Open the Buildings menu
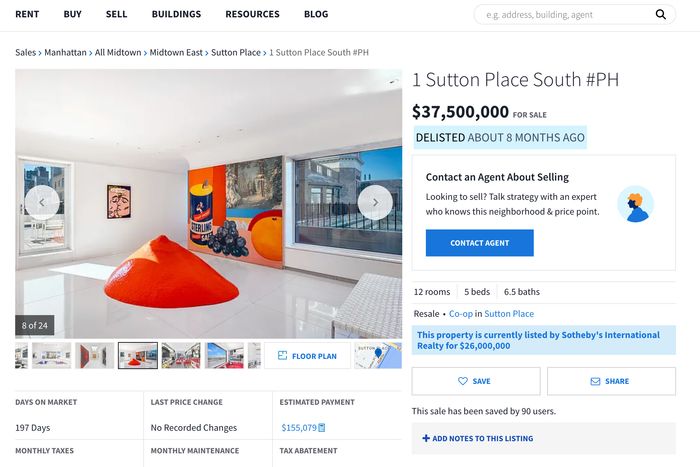Screen dimensions: 700x467 coord(176,14)
